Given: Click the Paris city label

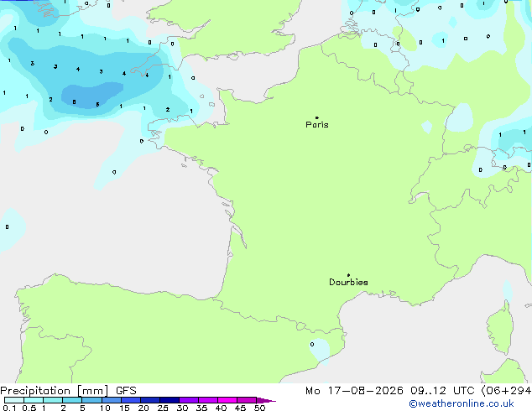Looking at the screenshot, I should pyautogui.click(x=317, y=125).
